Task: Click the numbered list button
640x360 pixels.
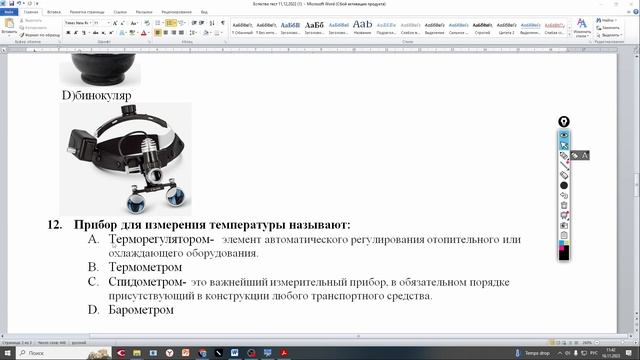Action: [171, 23]
